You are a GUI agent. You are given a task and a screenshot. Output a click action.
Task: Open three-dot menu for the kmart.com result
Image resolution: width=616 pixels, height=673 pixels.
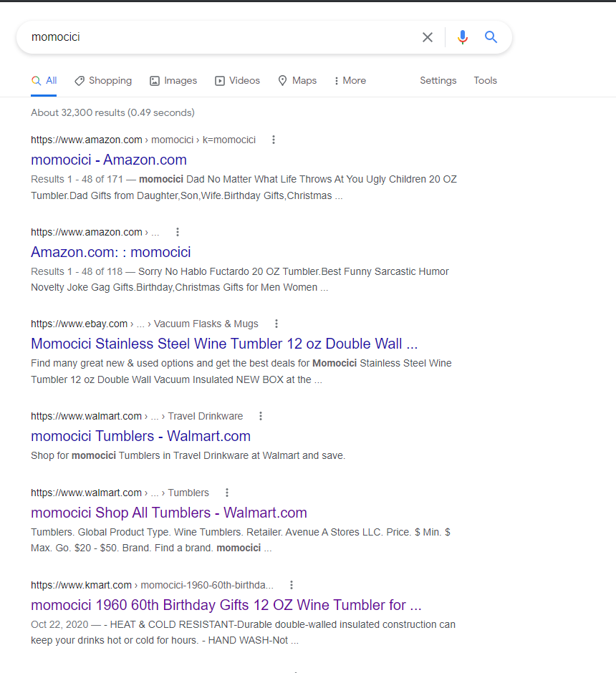tap(292, 585)
